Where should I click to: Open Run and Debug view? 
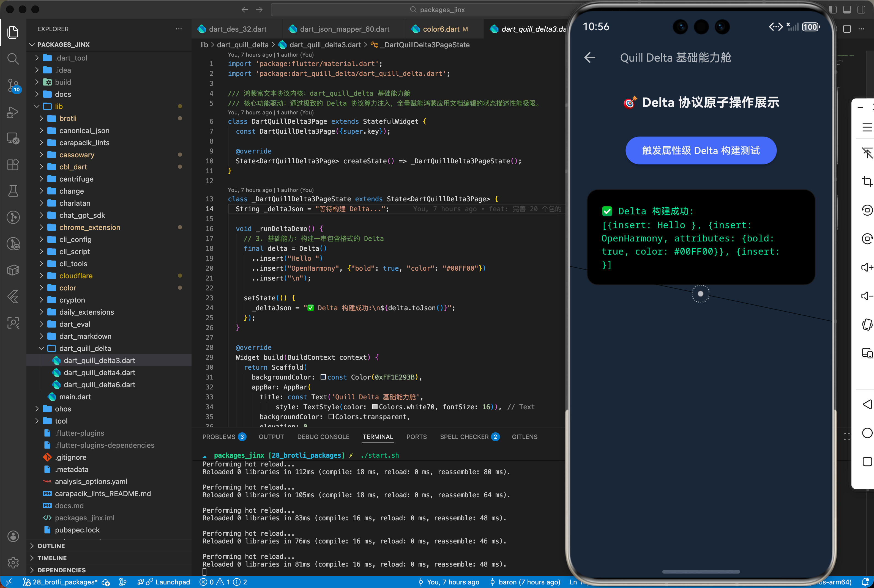point(13,112)
